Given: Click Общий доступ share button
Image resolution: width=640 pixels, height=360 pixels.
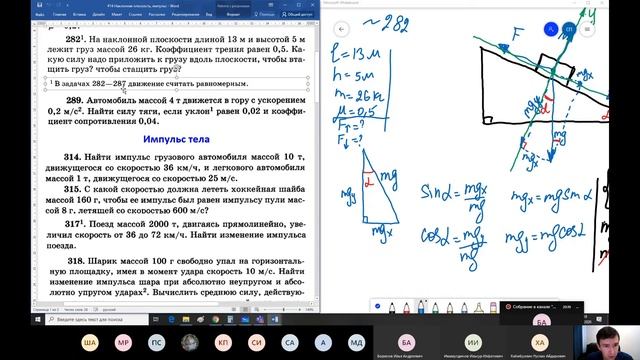Looking at the screenshot, I should pyautogui.click(x=297, y=14).
